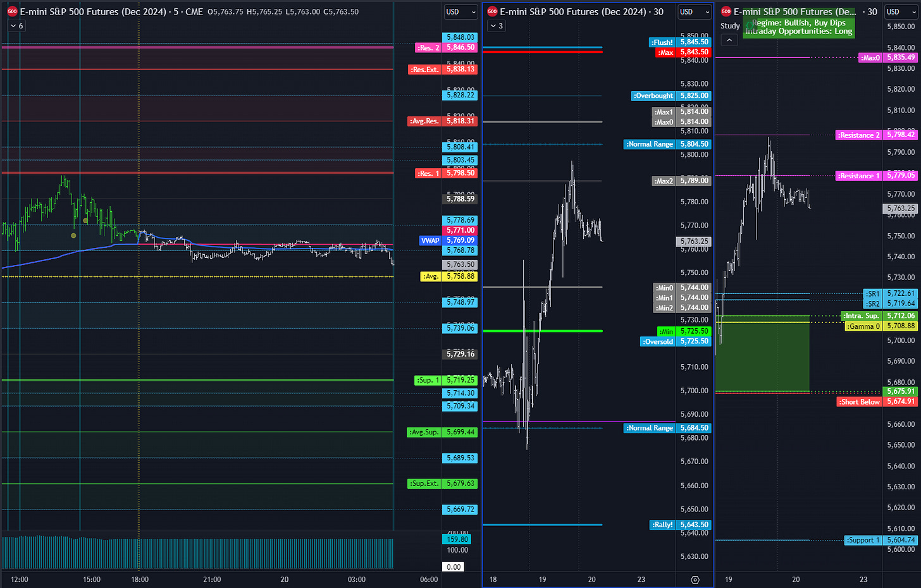The height and width of the screenshot is (588, 921).
Task: Click the yellow ':Avg.' level label
Action: point(431,276)
